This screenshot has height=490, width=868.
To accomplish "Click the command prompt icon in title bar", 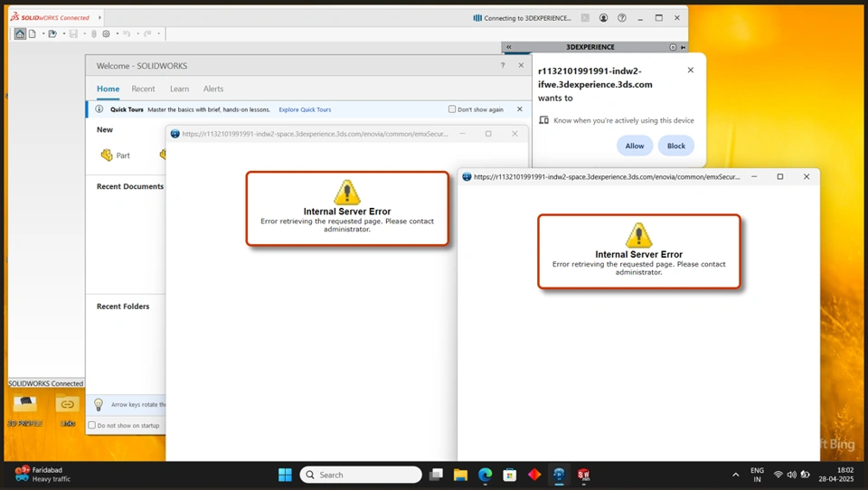I will (x=585, y=18).
